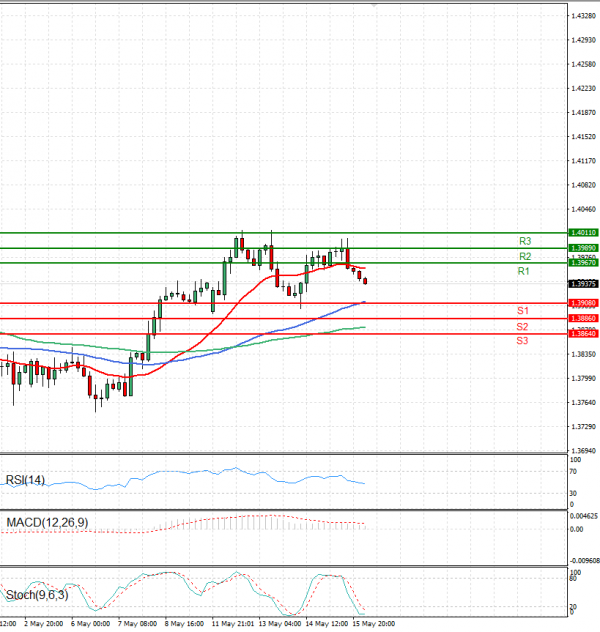Click the S2 support label
600x632 pixels.
[x=523, y=326]
